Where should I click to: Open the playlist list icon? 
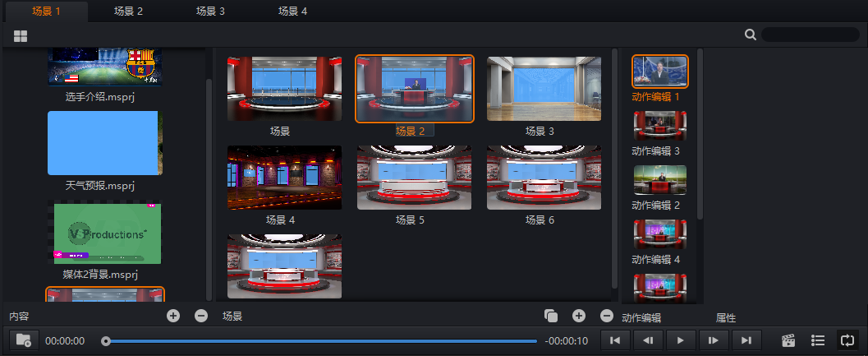point(818,340)
